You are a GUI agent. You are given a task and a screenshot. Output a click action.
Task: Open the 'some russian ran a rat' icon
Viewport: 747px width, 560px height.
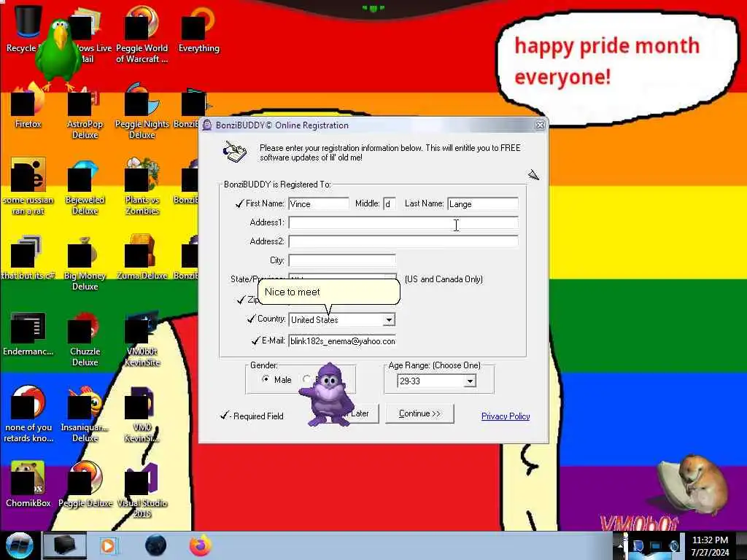(x=28, y=187)
